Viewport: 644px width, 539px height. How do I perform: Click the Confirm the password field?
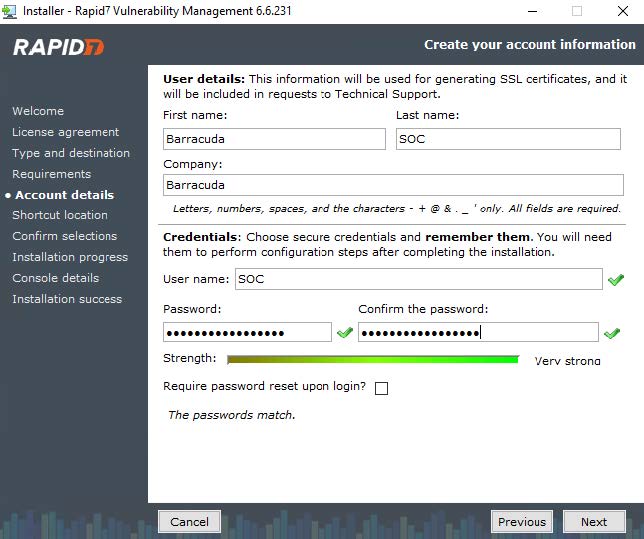coord(478,332)
